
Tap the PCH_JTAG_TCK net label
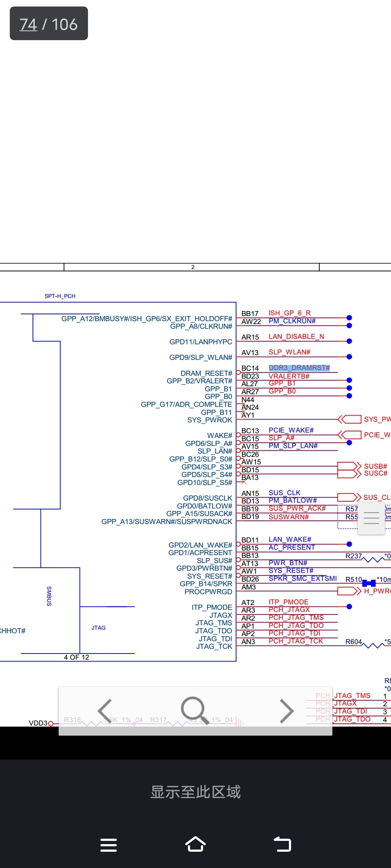point(296,641)
